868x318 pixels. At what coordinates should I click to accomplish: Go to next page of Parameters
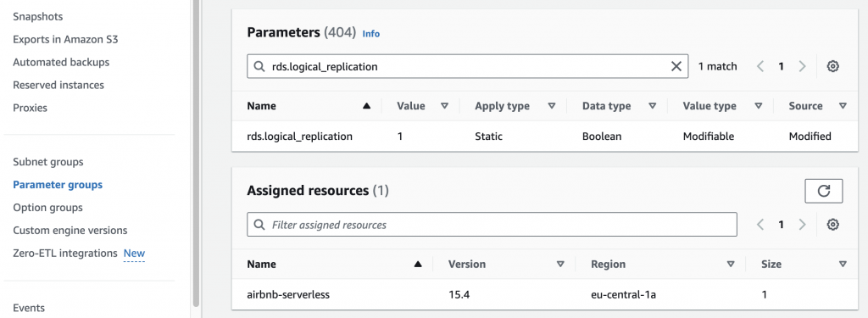(x=802, y=66)
